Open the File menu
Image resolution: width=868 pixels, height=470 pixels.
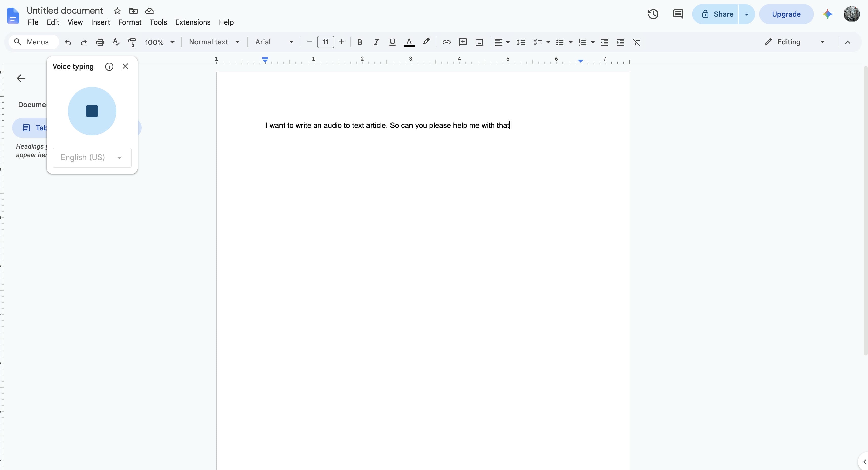click(33, 22)
